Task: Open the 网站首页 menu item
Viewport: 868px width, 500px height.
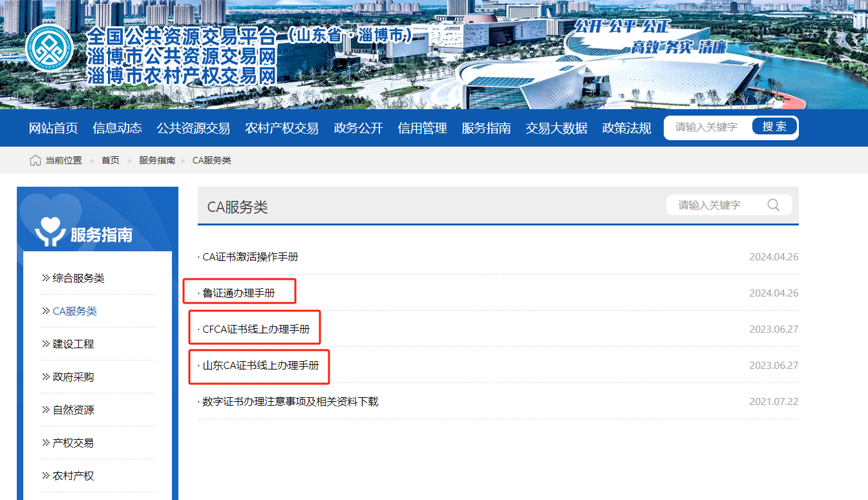Action: (x=53, y=128)
